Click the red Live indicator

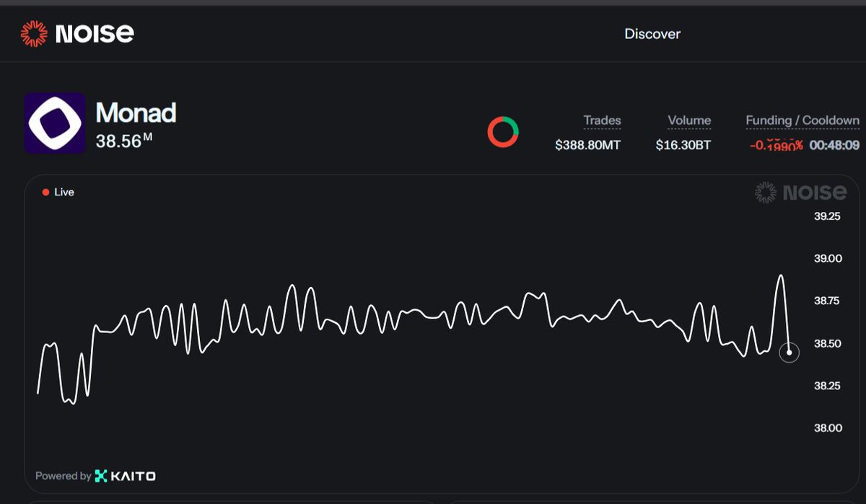coord(58,193)
